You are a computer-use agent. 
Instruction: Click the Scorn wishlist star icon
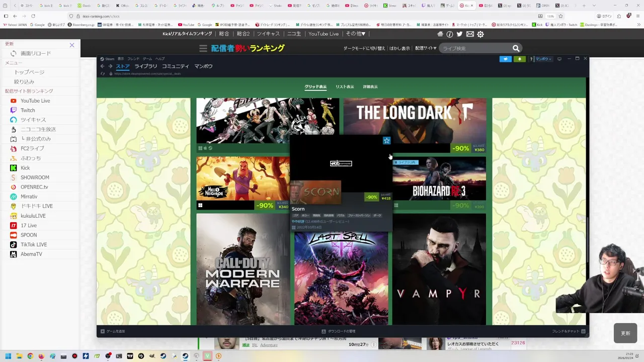(x=386, y=141)
